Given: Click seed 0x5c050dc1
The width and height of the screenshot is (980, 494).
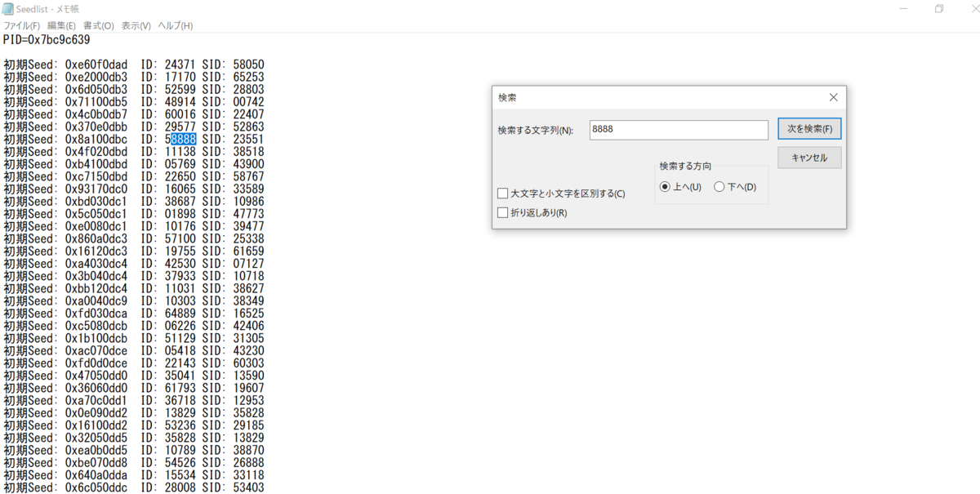Looking at the screenshot, I should 96,214.
